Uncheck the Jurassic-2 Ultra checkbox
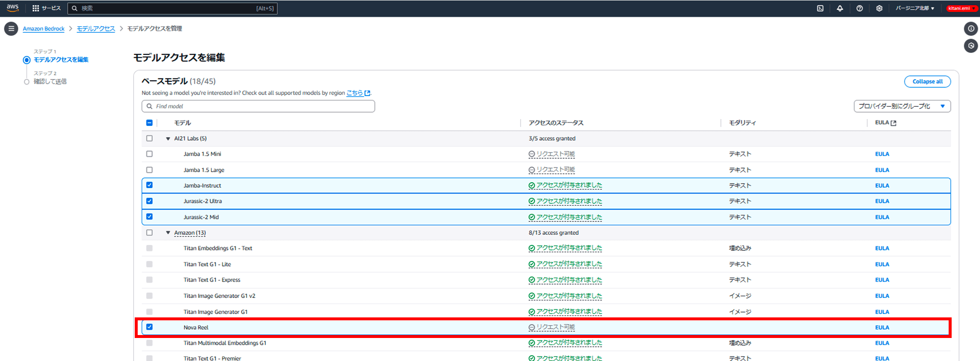980x361 pixels. click(149, 201)
